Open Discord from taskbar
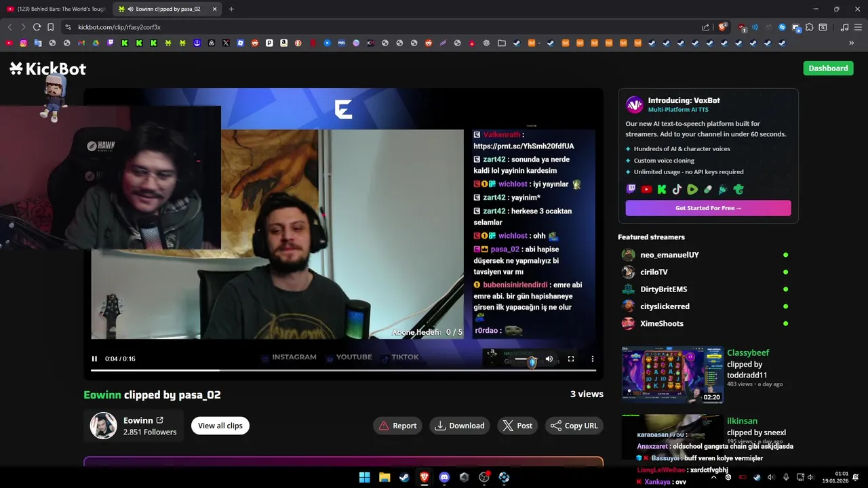868x488 pixels. [x=444, y=477]
